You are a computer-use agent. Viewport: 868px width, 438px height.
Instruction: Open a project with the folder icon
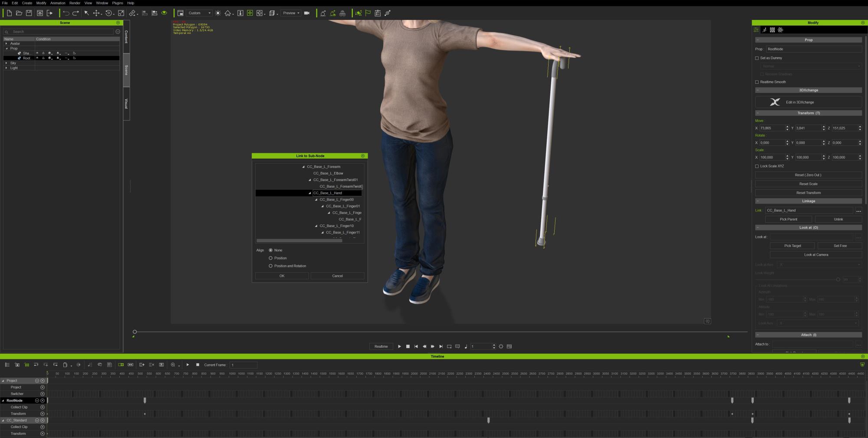click(x=19, y=13)
